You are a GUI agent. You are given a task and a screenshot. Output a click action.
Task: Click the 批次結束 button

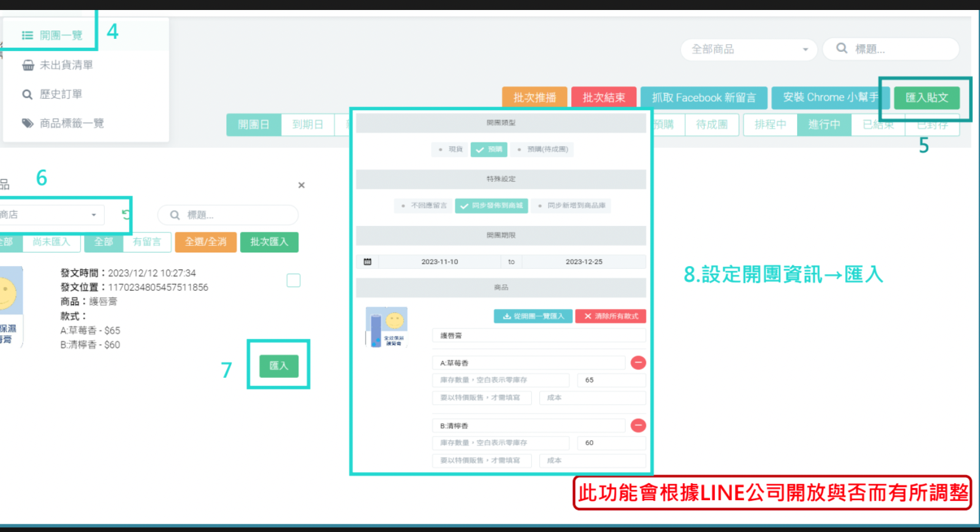click(x=604, y=97)
